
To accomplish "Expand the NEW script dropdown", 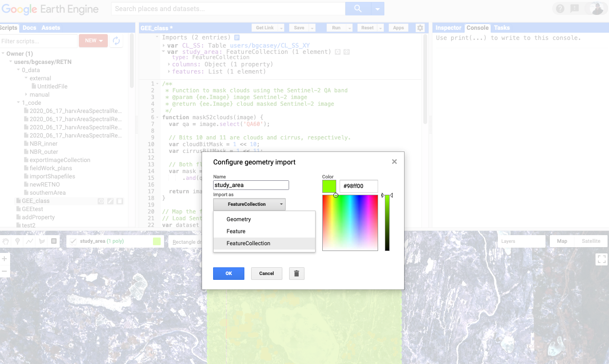I will [93, 41].
